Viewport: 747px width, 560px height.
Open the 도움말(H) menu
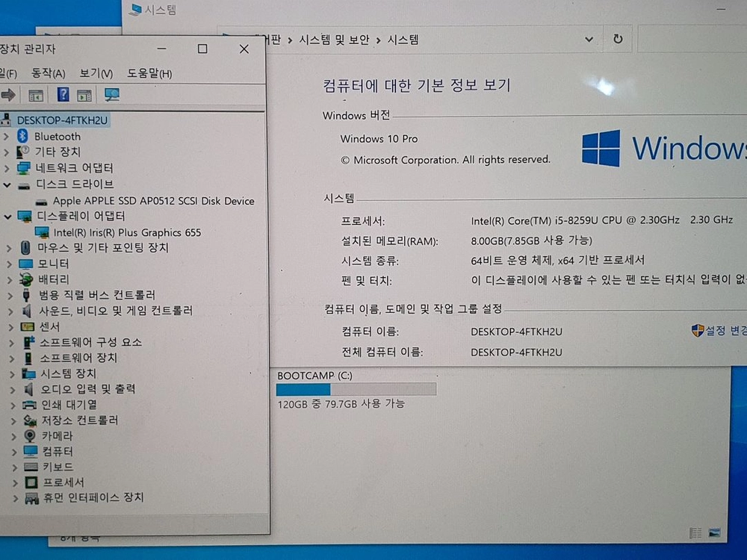149,73
